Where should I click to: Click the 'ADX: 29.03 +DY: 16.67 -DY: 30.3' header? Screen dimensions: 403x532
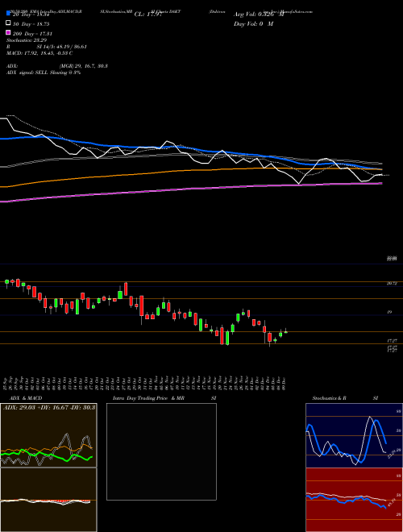[x=49, y=407]
